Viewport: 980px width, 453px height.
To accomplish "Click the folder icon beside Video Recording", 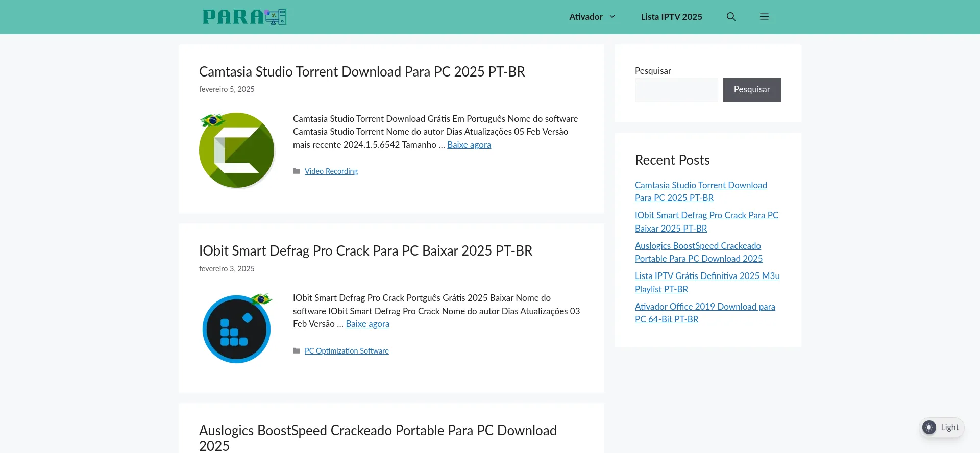I will coord(297,171).
